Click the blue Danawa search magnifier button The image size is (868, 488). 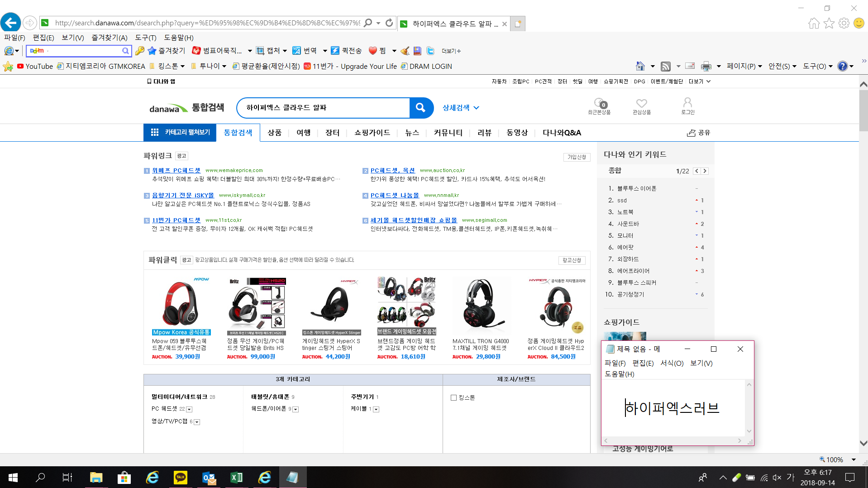tap(421, 108)
